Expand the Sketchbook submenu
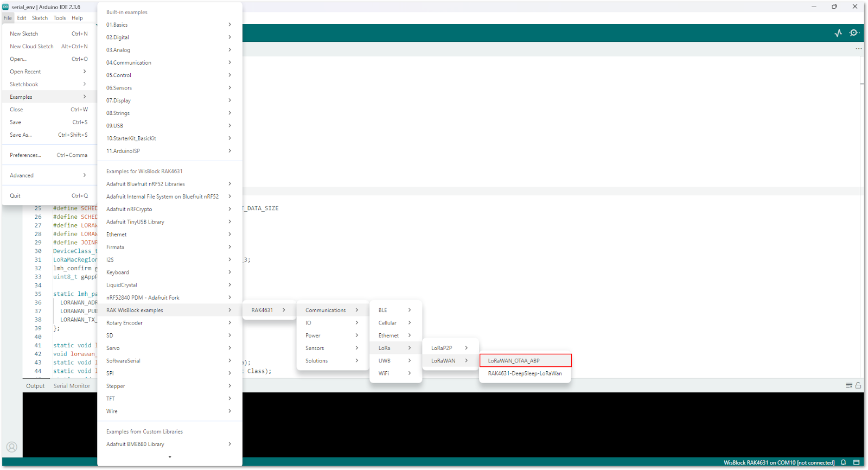The image size is (868, 470). [x=49, y=84]
